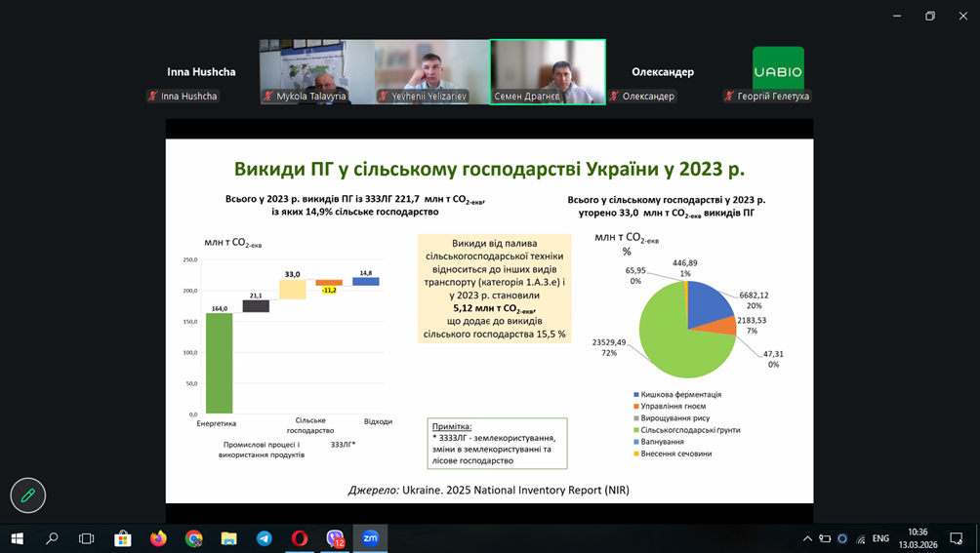980x553 pixels.
Task: Click ЗЗЗЛГ* axis category label
Action: pyautogui.click(x=344, y=445)
